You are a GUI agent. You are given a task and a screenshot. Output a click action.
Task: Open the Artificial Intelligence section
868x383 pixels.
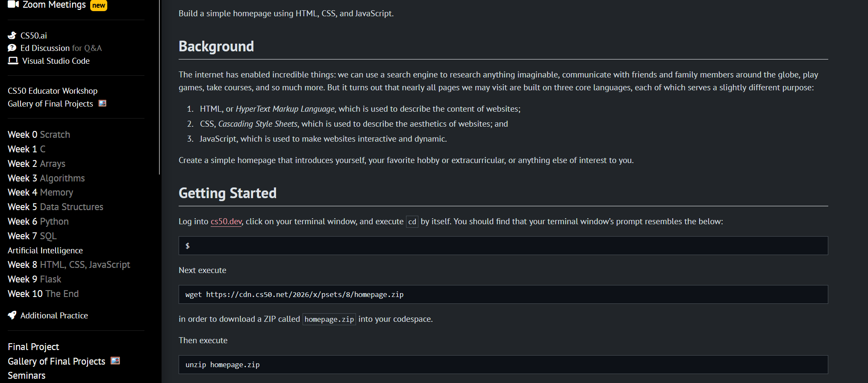[x=45, y=250]
